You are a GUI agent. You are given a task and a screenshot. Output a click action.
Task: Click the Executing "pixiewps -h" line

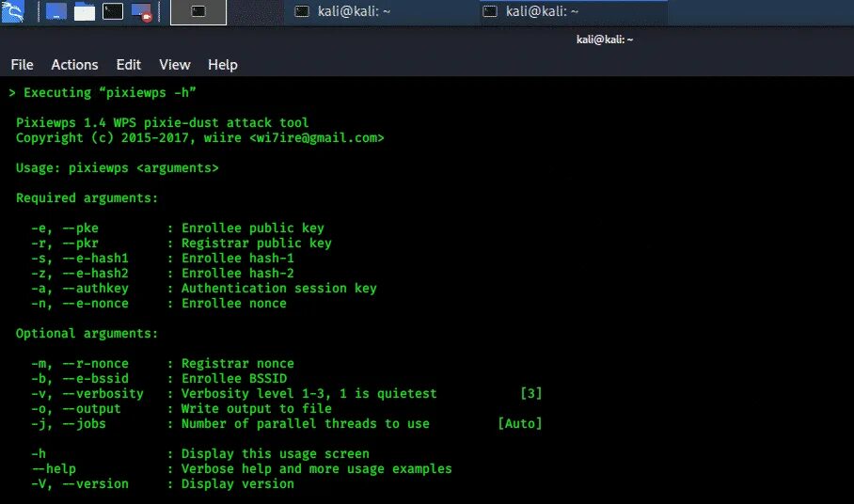(x=103, y=93)
